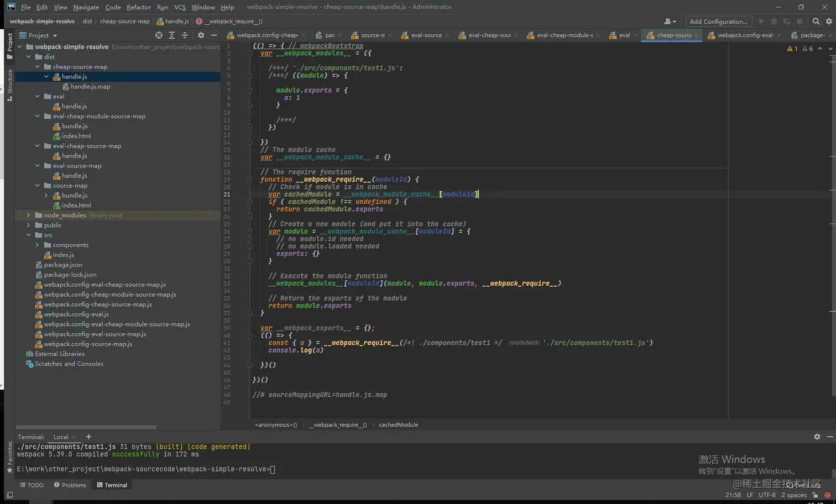Click the Search Everywhere magnifier icon
The width and height of the screenshot is (836, 504).
click(x=816, y=22)
